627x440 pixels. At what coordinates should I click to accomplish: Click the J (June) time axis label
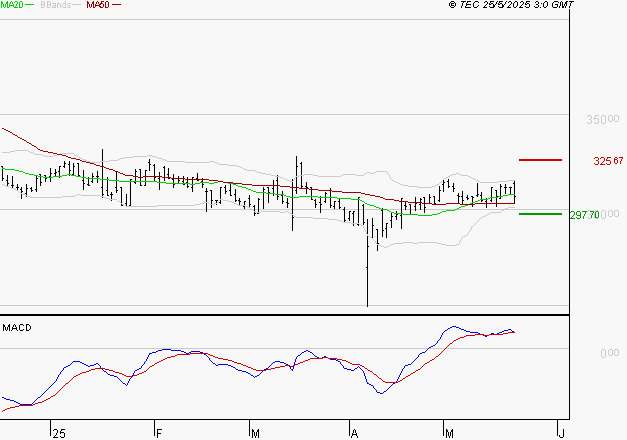[x=561, y=433]
